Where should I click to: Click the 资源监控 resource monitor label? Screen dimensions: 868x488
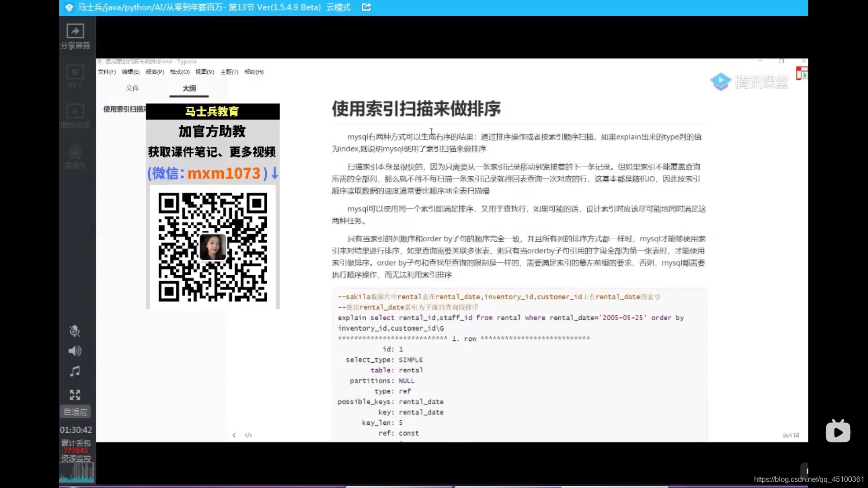pos(75,458)
